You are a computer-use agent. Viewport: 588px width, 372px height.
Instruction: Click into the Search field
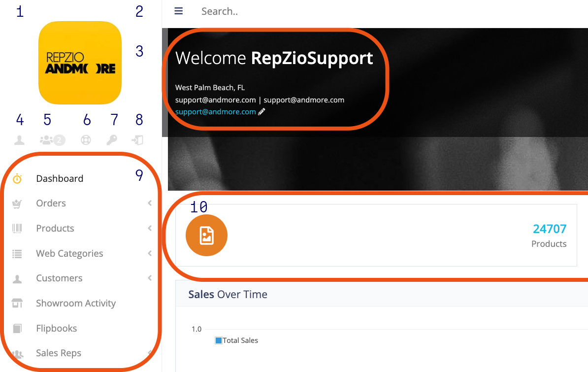pyautogui.click(x=220, y=11)
